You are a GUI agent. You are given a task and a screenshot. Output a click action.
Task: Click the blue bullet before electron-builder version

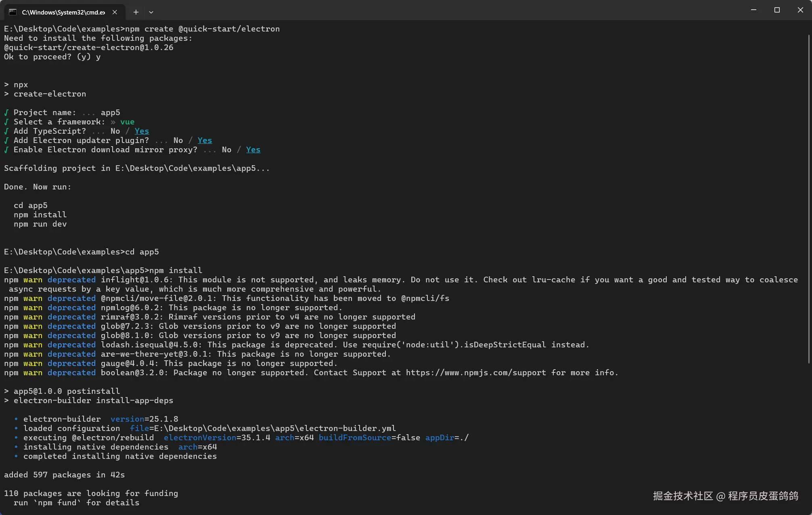pyautogui.click(x=16, y=419)
